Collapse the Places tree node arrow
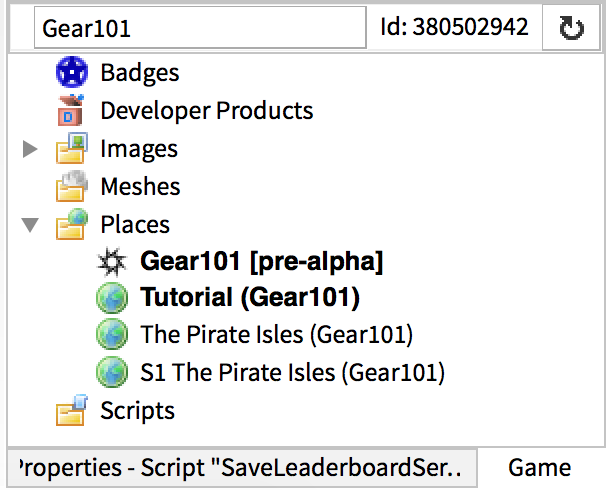This screenshot has height=490, width=606. (x=30, y=226)
